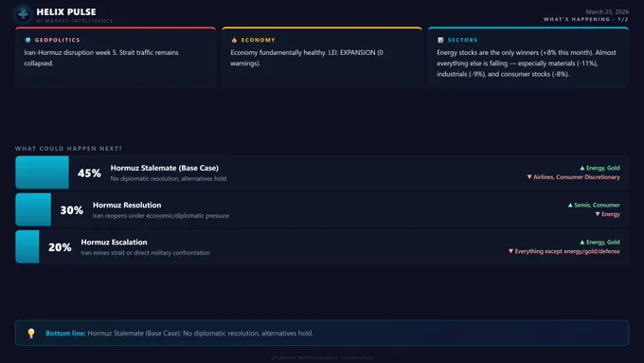Click the 20% value

[60, 247]
